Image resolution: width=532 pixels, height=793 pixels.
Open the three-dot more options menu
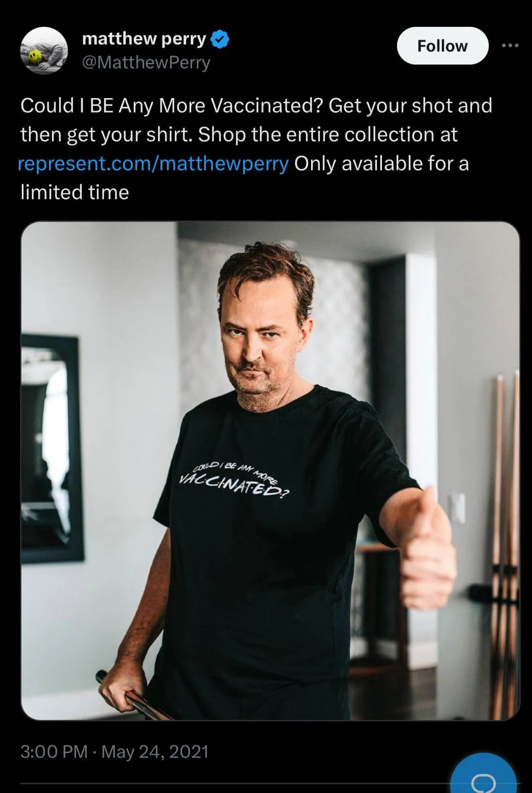510,46
